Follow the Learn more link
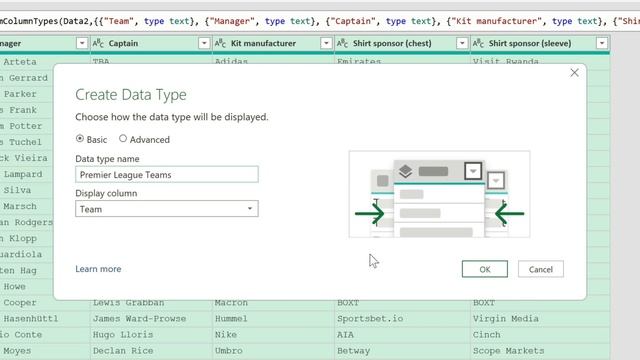This screenshot has width=640, height=360. (98, 269)
